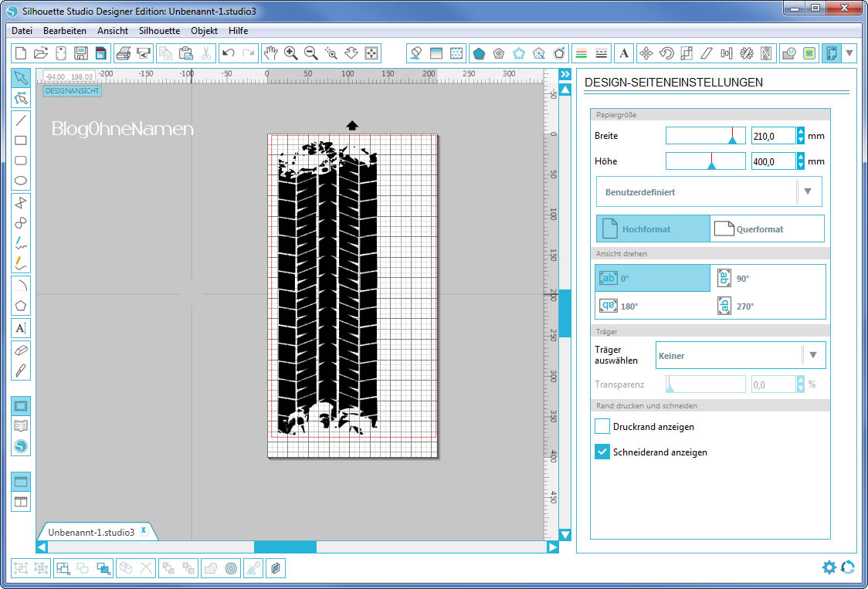The image size is (868, 589).
Task: Click the Undo arrow in toolbar
Action: pos(228,53)
